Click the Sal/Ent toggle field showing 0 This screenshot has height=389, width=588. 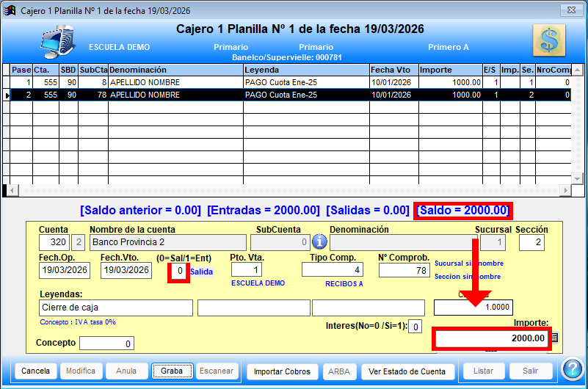[x=178, y=271]
